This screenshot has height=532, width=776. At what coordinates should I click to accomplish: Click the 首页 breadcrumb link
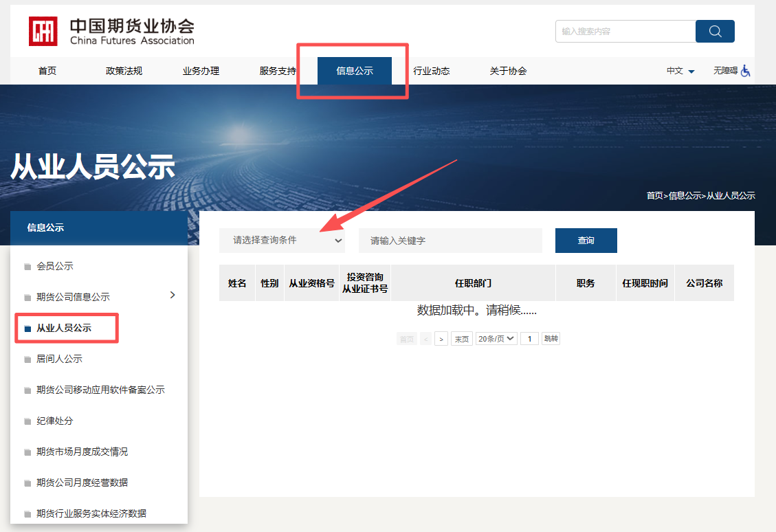(x=654, y=196)
